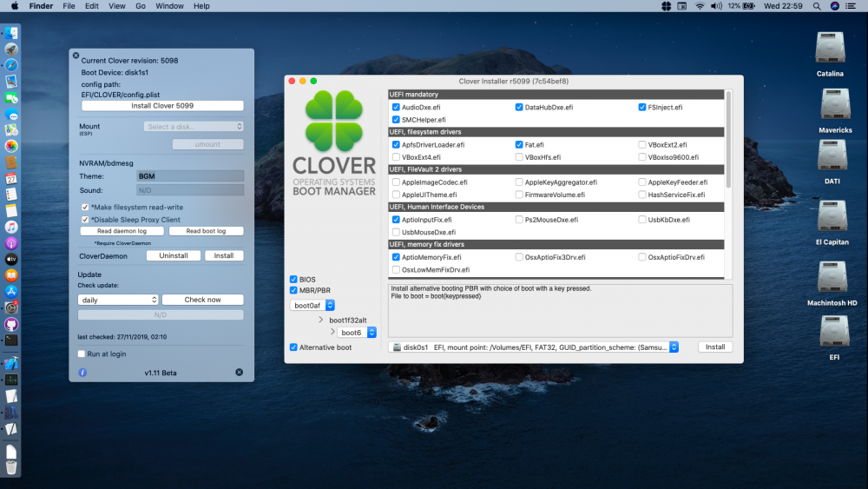
Task: Click Check now update button
Action: (202, 300)
